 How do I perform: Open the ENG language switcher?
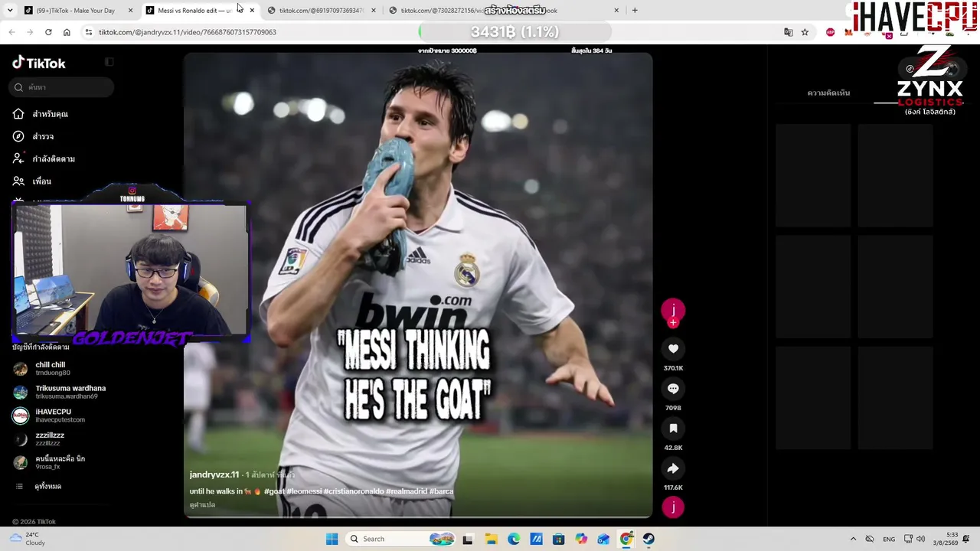889,539
